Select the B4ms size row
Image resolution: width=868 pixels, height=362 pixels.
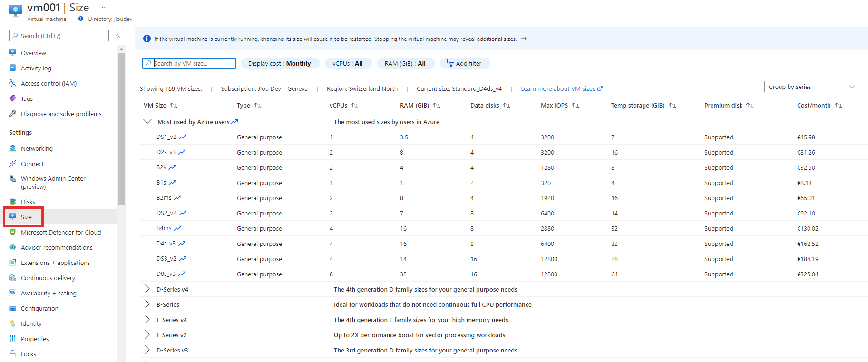tap(503, 228)
